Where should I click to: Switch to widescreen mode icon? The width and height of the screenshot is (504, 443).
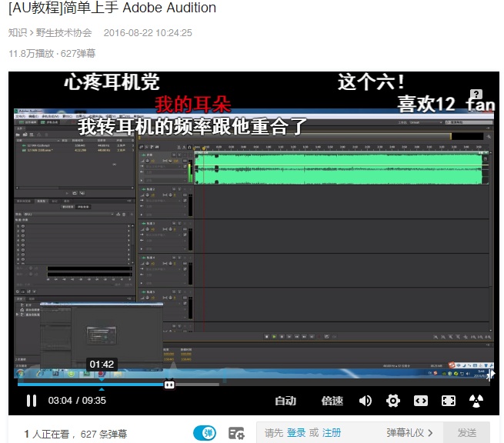[421, 401]
